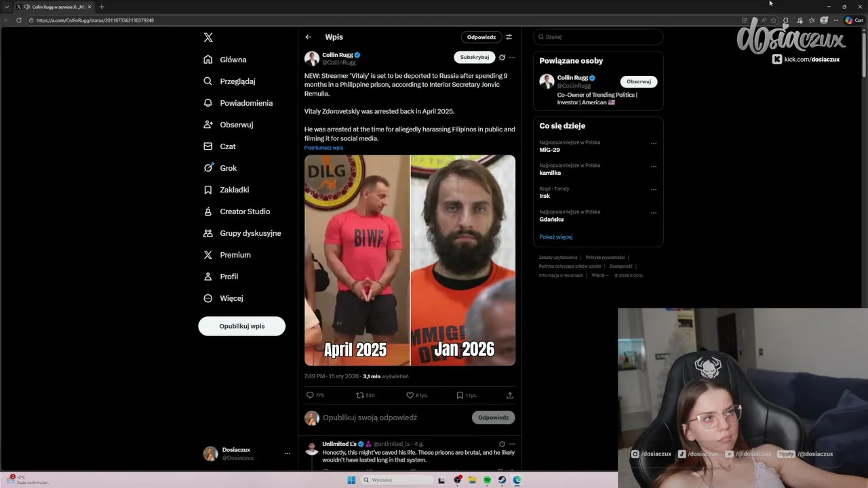Open the post's more options dots

512,58
